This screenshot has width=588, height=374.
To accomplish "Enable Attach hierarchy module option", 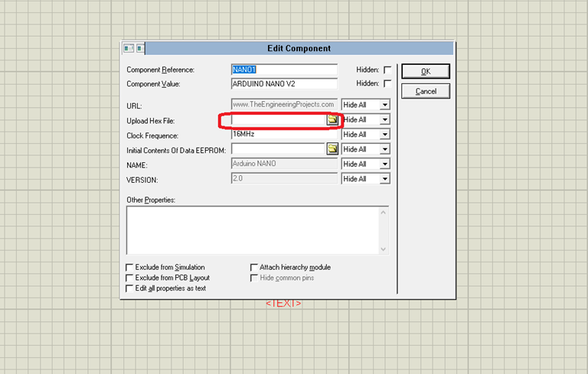I will tap(254, 268).
